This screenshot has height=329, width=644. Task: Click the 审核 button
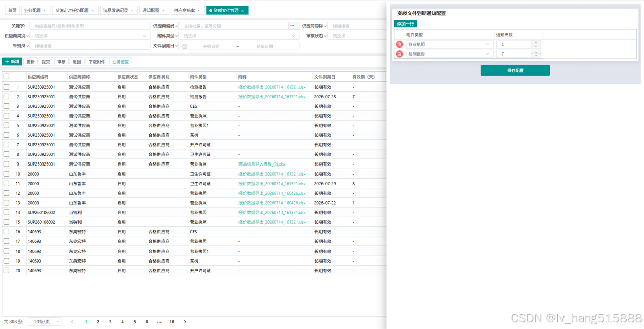click(x=61, y=62)
